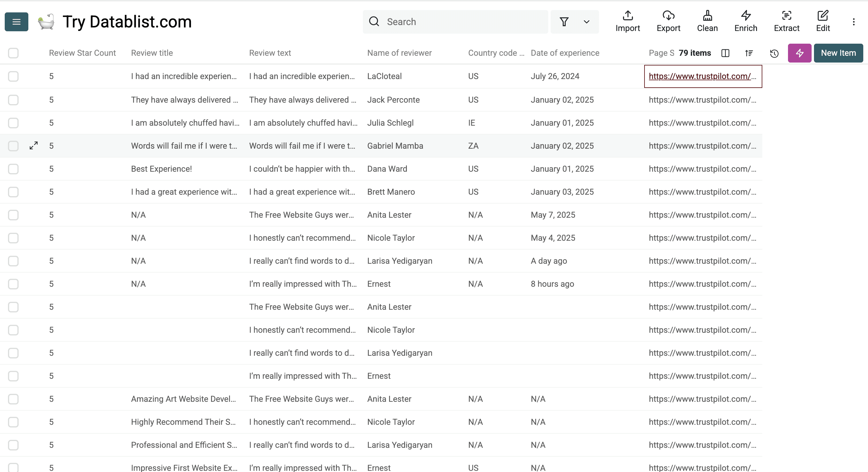Select the Extract tool

tap(787, 21)
